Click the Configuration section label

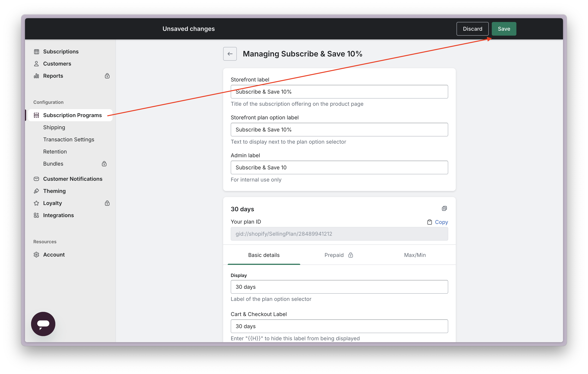click(48, 102)
